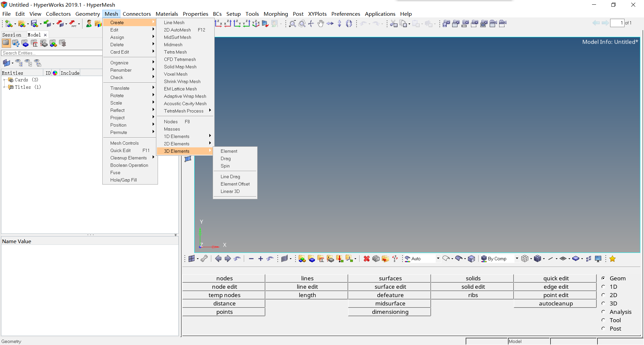This screenshot has height=345, width=644.
Task: Click the midsurface panel button
Action: click(390, 303)
